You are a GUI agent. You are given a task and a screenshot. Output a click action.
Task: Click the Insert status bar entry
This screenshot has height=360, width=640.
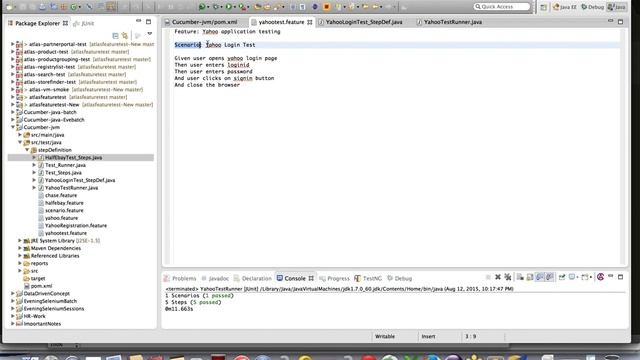(428, 336)
